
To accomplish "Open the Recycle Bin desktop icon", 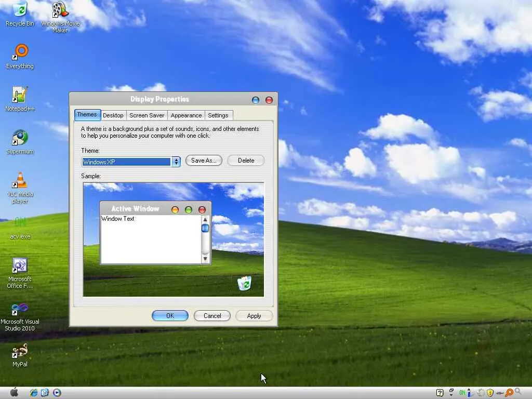I will [x=20, y=14].
